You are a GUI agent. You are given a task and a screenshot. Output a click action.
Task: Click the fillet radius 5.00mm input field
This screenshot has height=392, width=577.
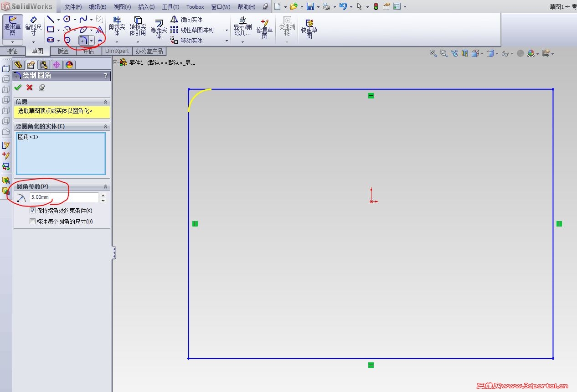[x=64, y=197]
